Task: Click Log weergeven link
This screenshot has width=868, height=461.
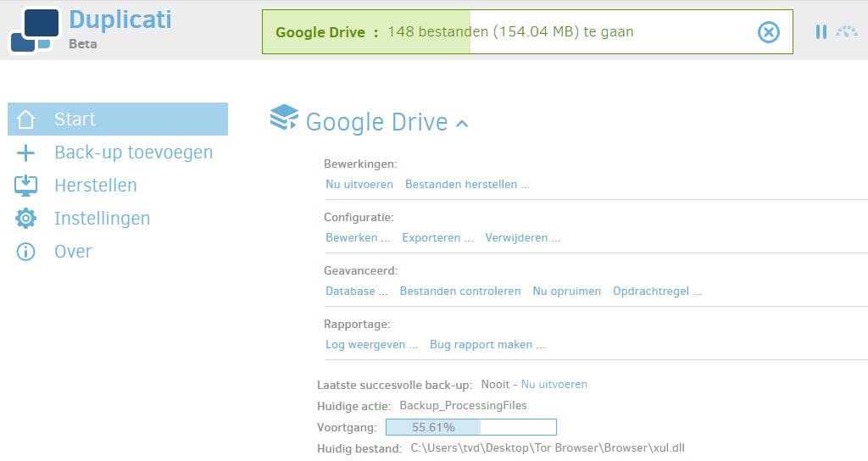Action: tap(371, 345)
